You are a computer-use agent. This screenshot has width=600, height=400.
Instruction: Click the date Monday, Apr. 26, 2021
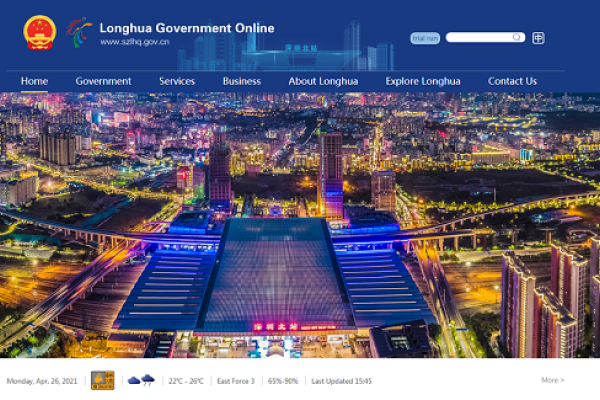(x=42, y=381)
